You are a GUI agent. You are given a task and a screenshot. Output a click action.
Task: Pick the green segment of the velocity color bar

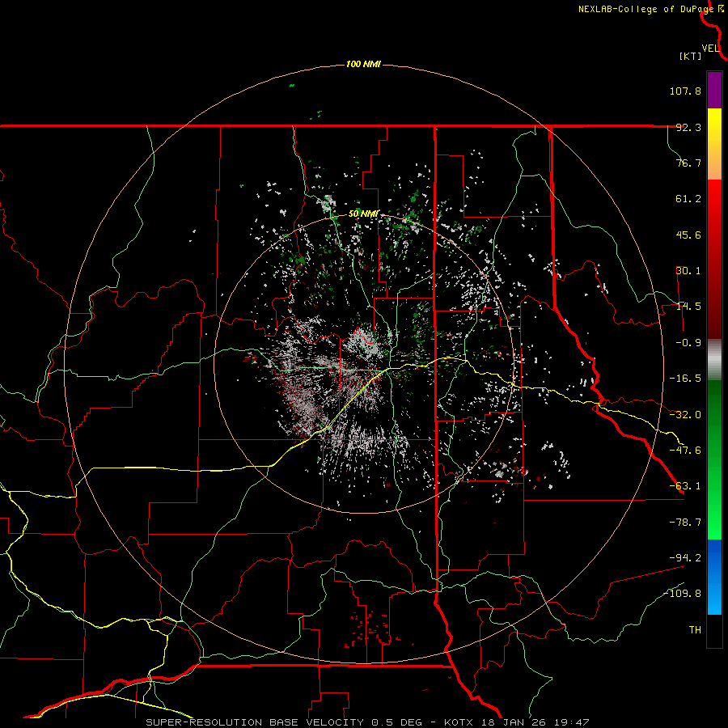pos(714,459)
